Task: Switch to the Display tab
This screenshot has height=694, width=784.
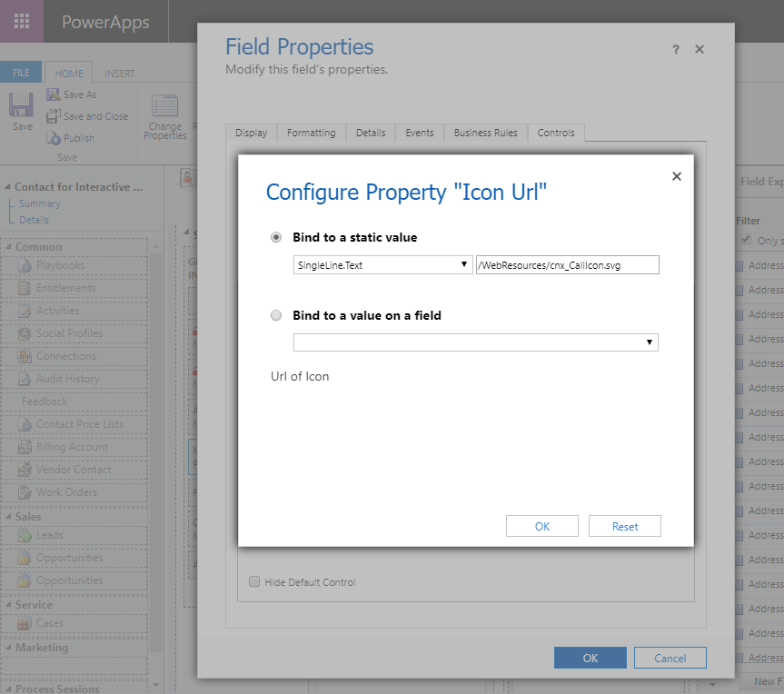Action: pos(251,133)
